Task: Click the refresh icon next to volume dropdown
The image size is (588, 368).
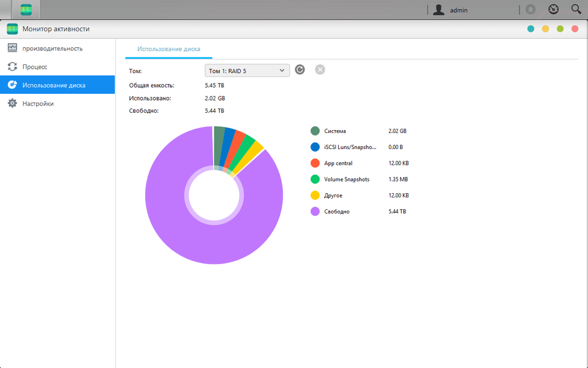Action: [300, 70]
